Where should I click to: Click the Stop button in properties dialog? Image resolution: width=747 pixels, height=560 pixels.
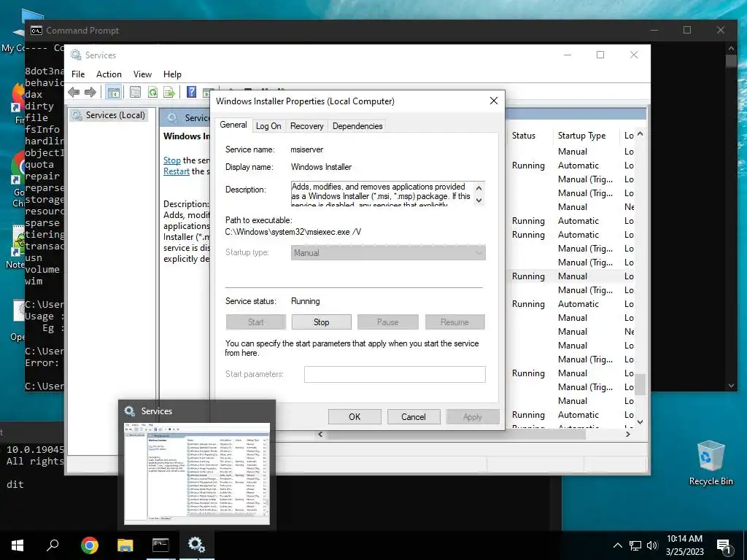(x=321, y=322)
